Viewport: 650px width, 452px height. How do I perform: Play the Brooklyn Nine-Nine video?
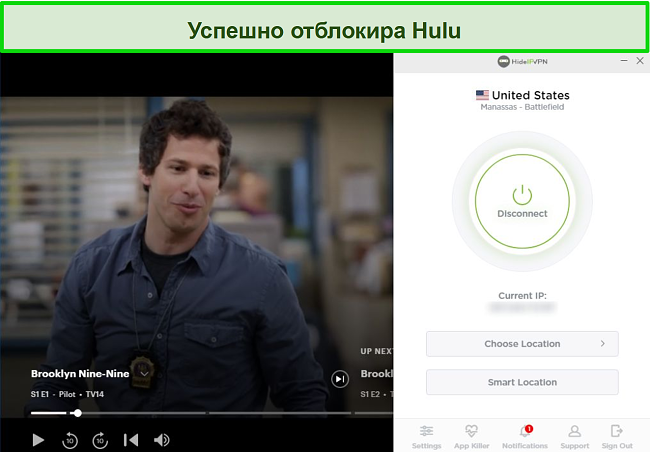[x=38, y=440]
